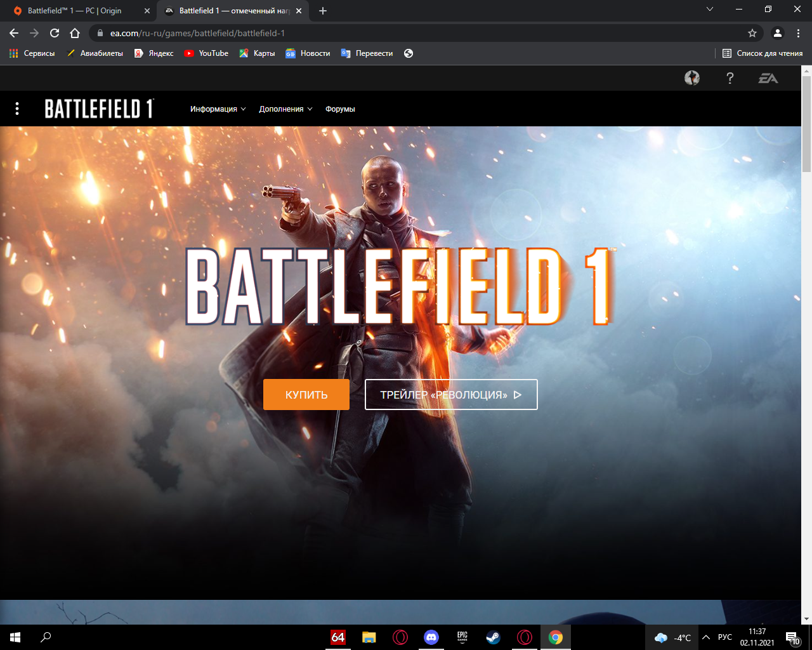This screenshot has width=812, height=650.
Task: Expand the Дополнения dropdown menu
Action: click(x=285, y=109)
